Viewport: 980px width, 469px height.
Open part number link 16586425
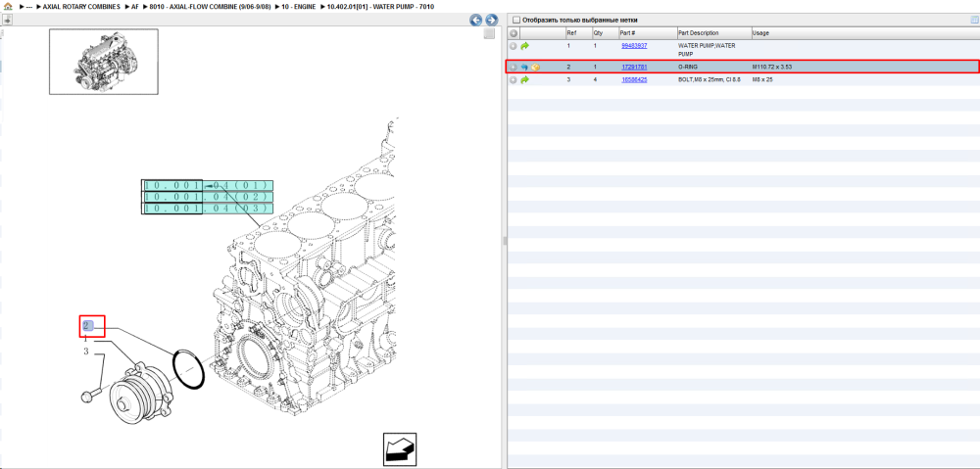[634, 80]
